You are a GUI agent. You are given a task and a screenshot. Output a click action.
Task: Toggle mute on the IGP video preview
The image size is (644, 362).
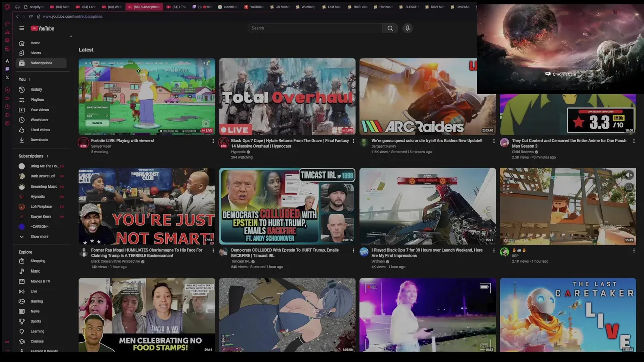629,175
